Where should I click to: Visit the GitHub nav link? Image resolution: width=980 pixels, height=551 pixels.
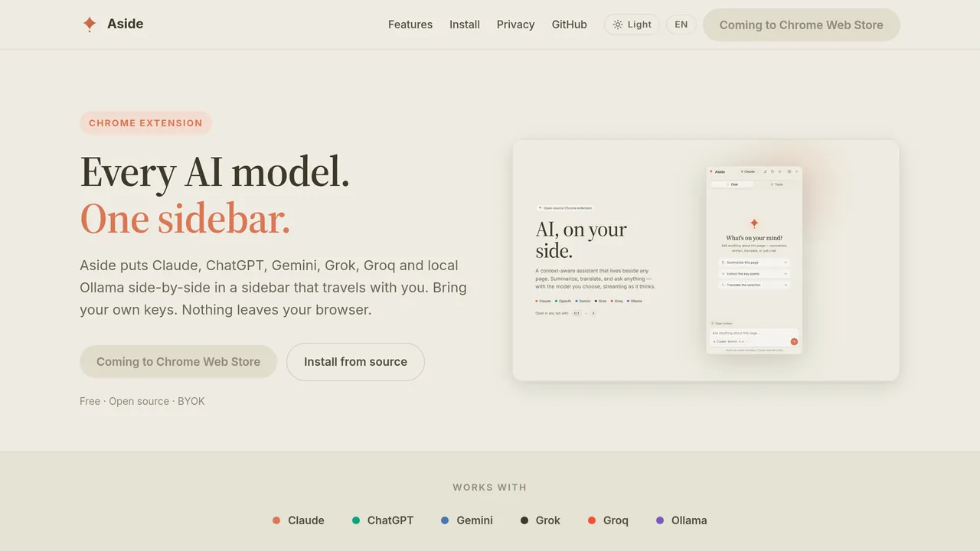point(570,24)
